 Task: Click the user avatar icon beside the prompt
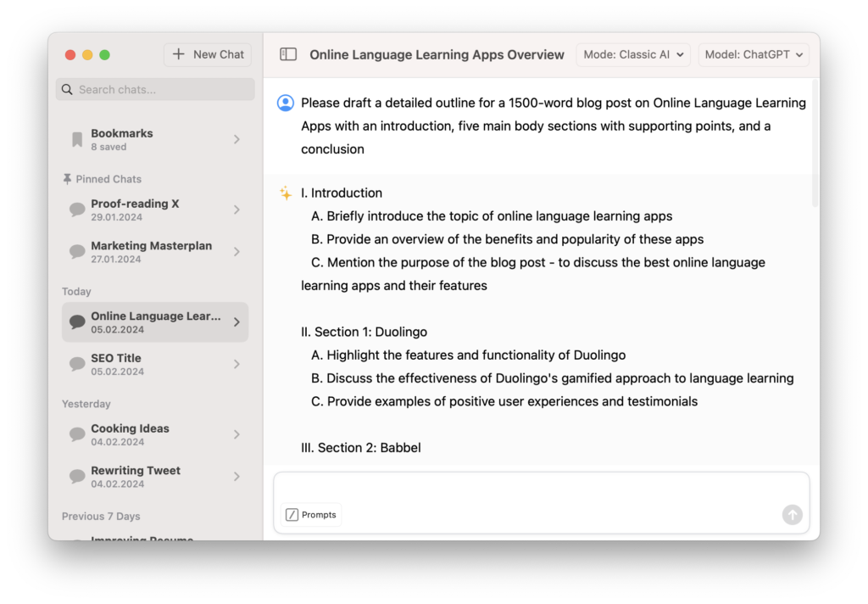coord(286,103)
